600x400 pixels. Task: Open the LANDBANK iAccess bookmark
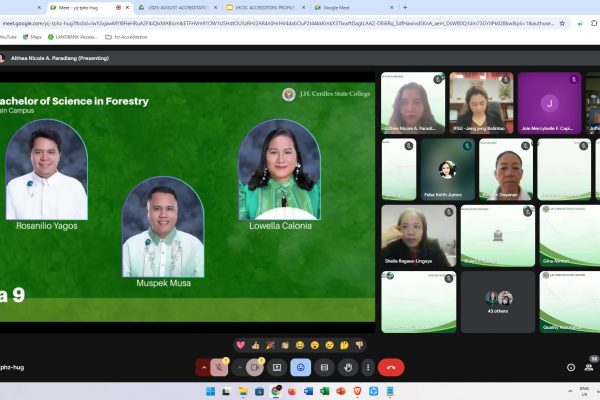(x=72, y=37)
